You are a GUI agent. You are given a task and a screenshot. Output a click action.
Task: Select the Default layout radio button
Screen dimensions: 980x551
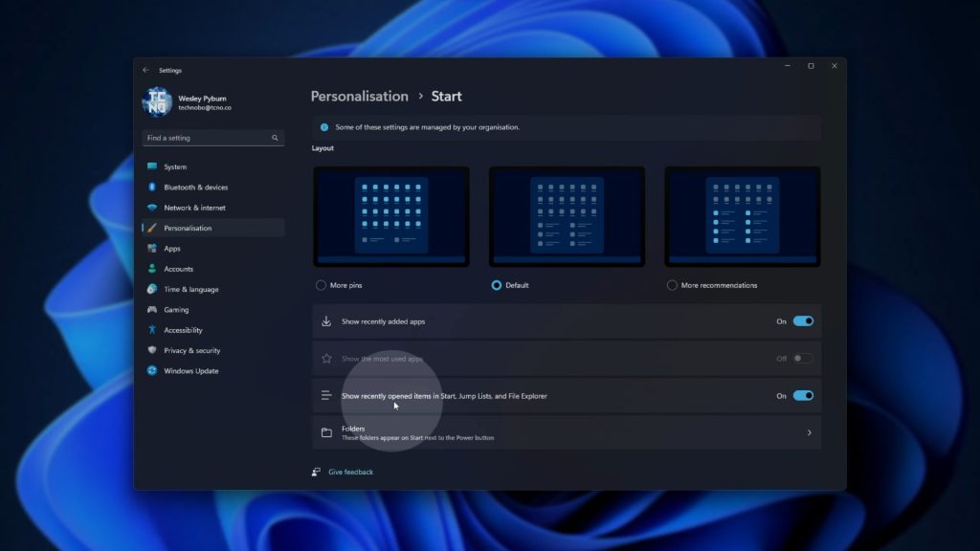(497, 285)
